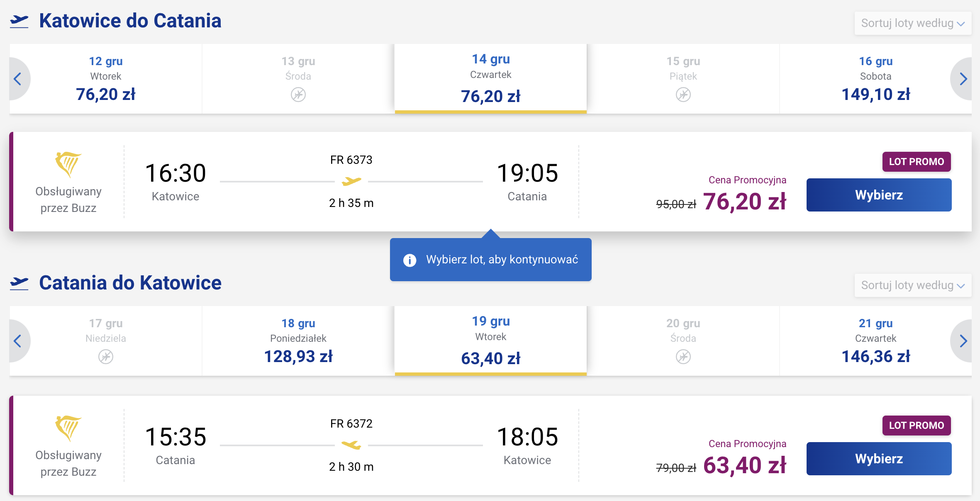Click the info icon in the blue tooltip
Viewport: 980px width, 501px height.
click(410, 260)
